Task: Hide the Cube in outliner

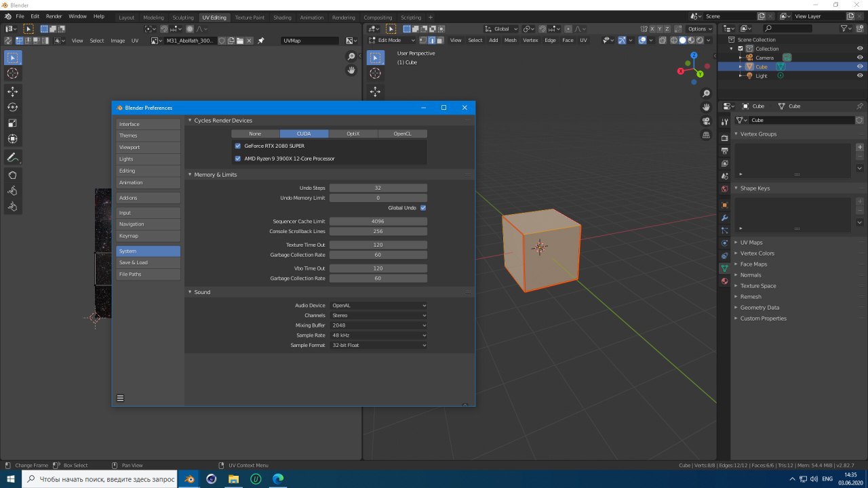Action: pyautogui.click(x=860, y=66)
